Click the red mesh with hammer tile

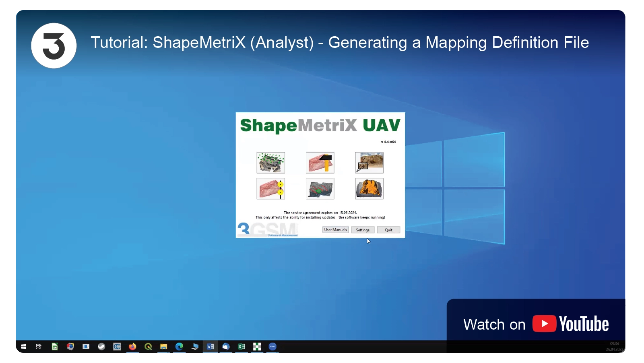pyautogui.click(x=320, y=163)
